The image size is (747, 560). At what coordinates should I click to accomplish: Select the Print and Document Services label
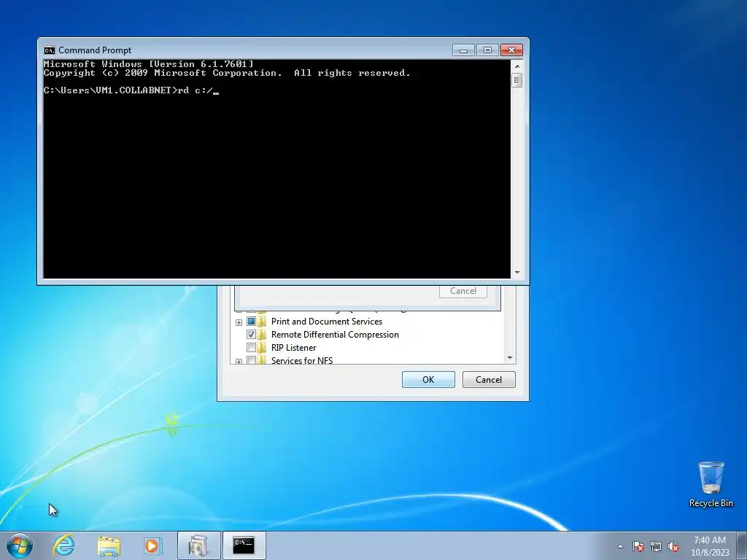point(326,322)
